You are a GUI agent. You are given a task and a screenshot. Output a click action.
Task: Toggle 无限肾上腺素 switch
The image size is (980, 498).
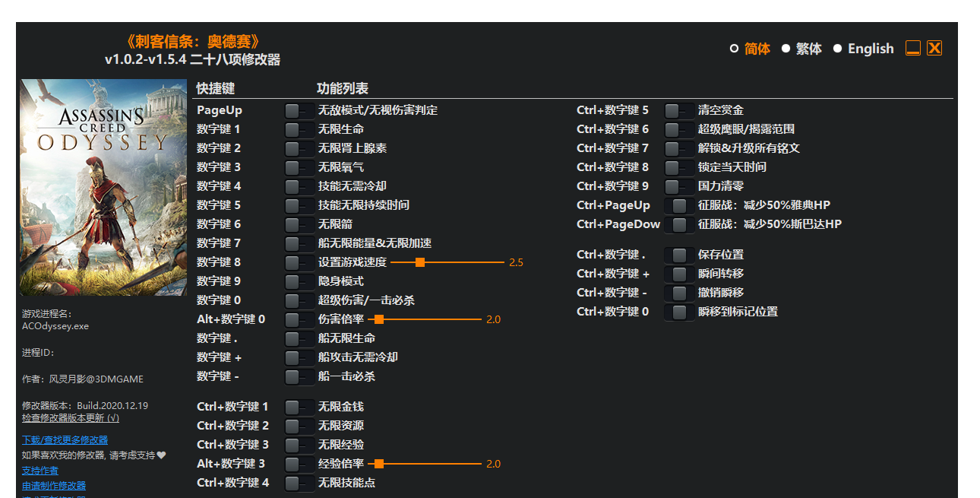pos(299,148)
